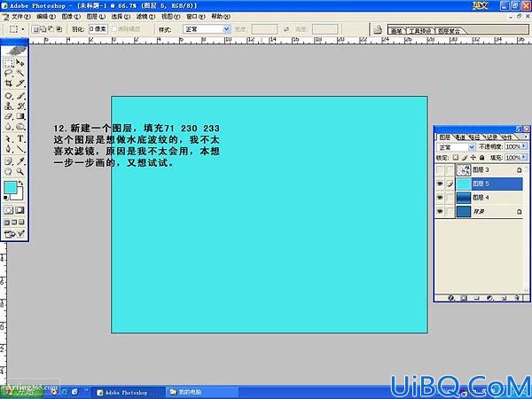
Task: Select the History Brush tool
Action: (x=20, y=106)
